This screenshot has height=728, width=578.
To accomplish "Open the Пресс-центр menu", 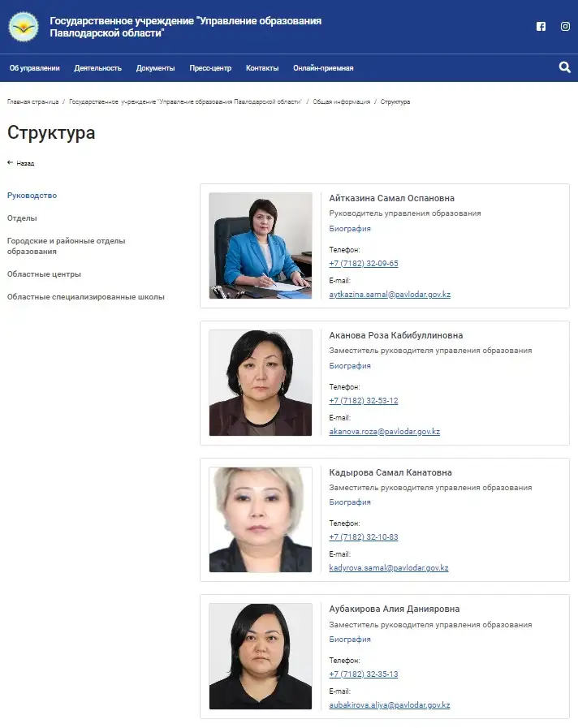I will click(x=210, y=68).
